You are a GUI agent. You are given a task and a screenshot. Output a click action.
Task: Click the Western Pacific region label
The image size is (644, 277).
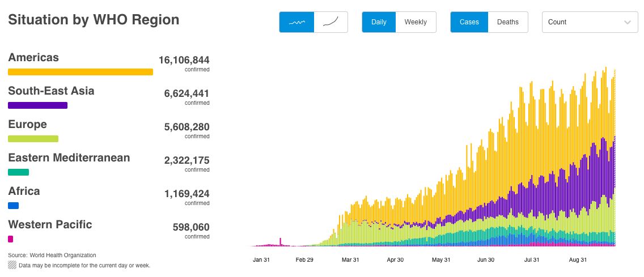tap(50, 224)
